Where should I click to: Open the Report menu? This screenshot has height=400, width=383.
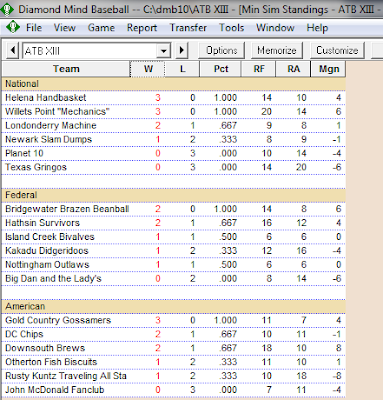pos(142,28)
